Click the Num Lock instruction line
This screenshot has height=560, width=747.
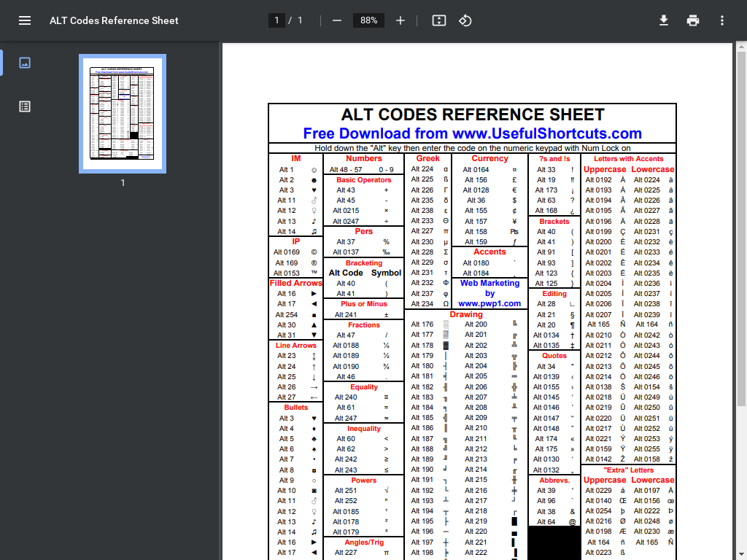(x=472, y=148)
